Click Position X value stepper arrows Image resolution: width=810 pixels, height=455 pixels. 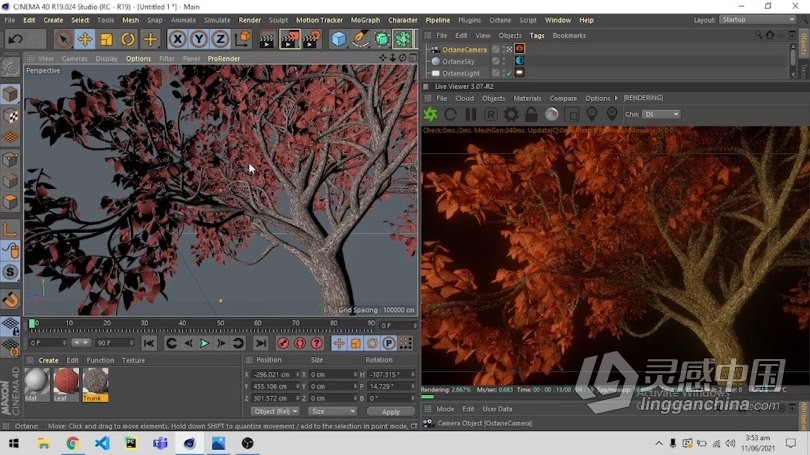pos(298,374)
